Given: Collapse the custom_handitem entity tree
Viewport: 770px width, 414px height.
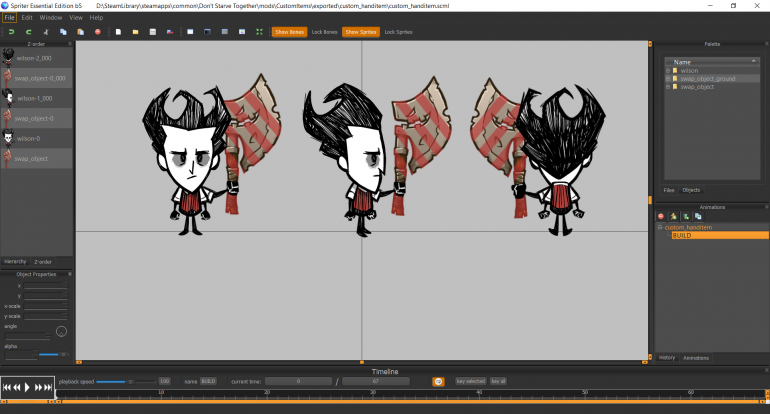Looking at the screenshot, I should click(660, 228).
